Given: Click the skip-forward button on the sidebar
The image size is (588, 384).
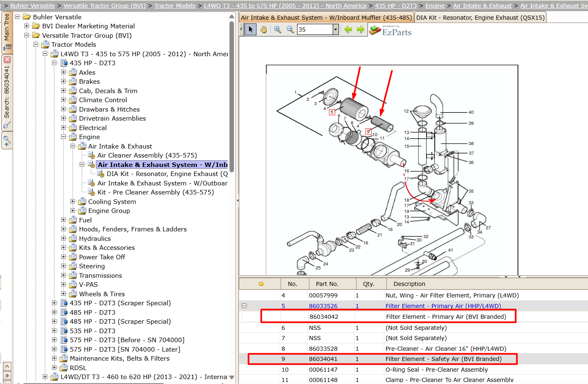Looking at the screenshot, I should [7, 375].
